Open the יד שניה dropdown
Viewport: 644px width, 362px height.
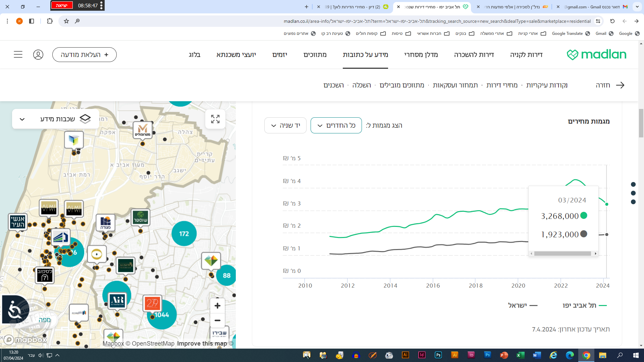click(285, 125)
